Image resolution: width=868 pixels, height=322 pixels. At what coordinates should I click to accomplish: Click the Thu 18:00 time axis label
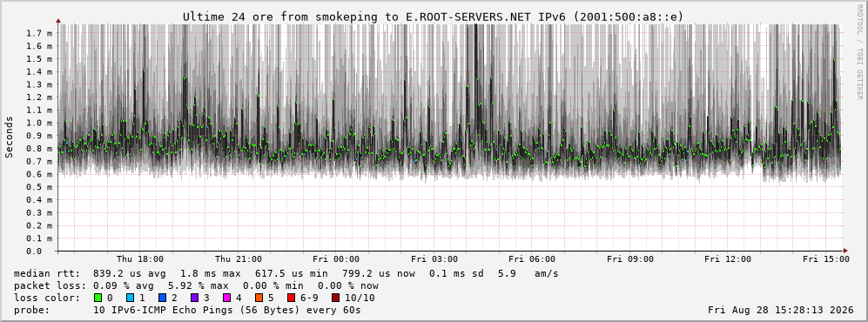coord(140,259)
